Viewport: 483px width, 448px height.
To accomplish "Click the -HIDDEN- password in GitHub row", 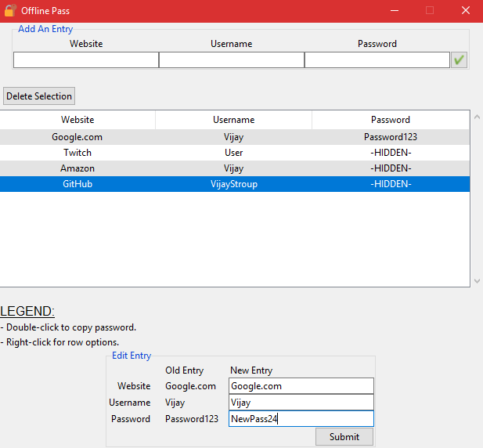I will pyautogui.click(x=391, y=184).
